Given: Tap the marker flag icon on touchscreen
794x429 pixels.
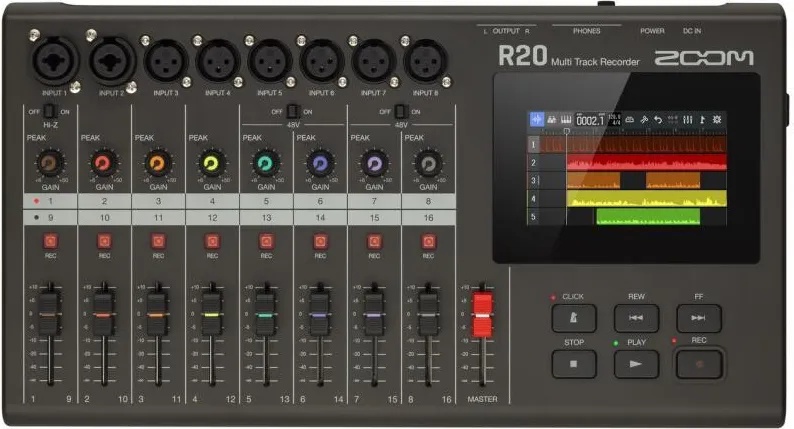Looking at the screenshot, I should [x=702, y=120].
